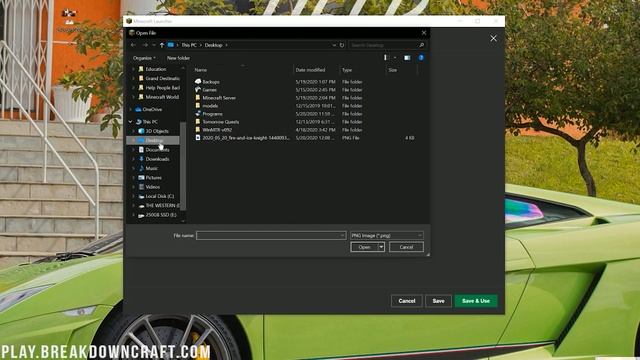Expand the Pictures tree node
The height and width of the screenshot is (360, 640).
pyautogui.click(x=134, y=178)
